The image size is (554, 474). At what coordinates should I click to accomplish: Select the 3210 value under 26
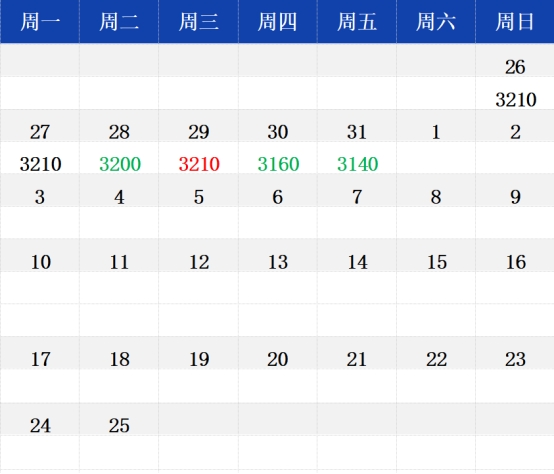pyautogui.click(x=516, y=99)
